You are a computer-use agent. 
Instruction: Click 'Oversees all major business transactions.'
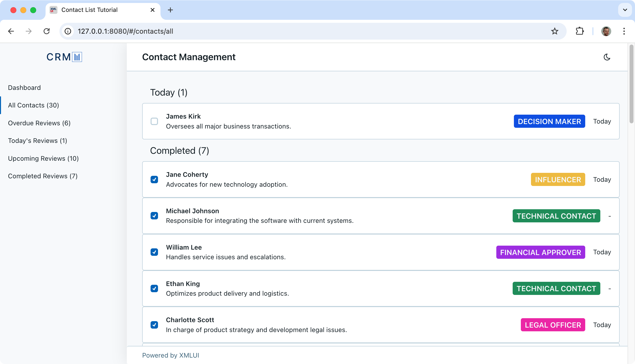point(229,126)
